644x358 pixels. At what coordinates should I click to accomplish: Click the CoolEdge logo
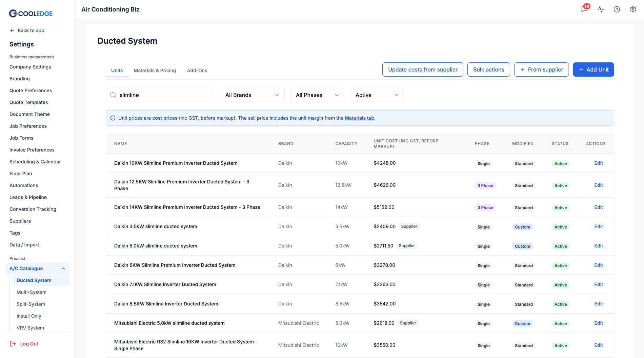click(31, 14)
